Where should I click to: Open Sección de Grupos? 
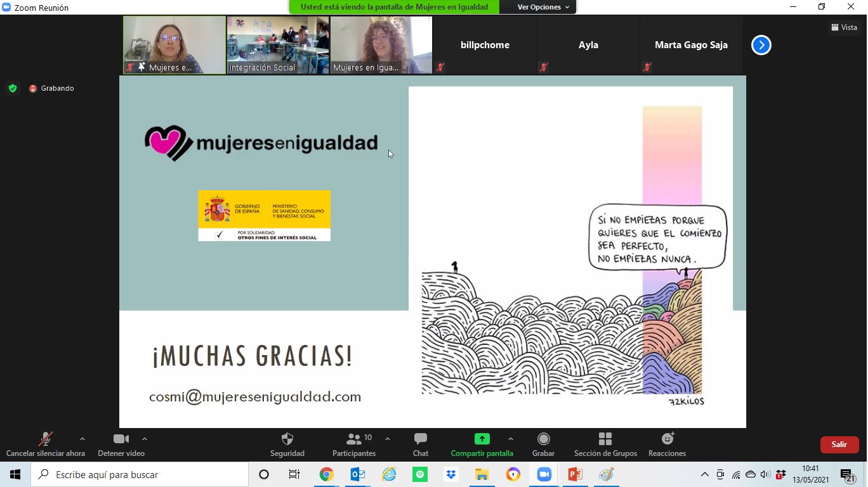pyautogui.click(x=605, y=445)
